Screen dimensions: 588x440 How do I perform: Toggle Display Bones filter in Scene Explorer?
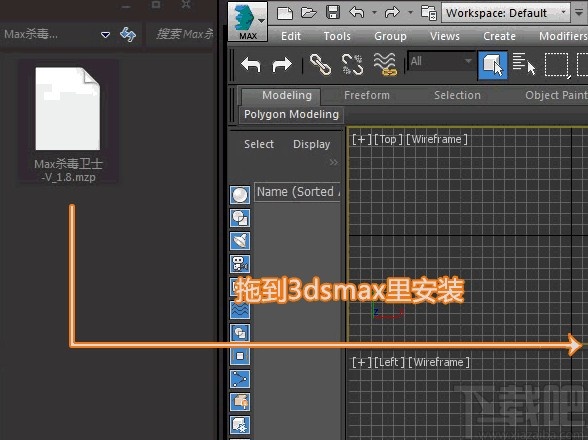[x=240, y=378]
